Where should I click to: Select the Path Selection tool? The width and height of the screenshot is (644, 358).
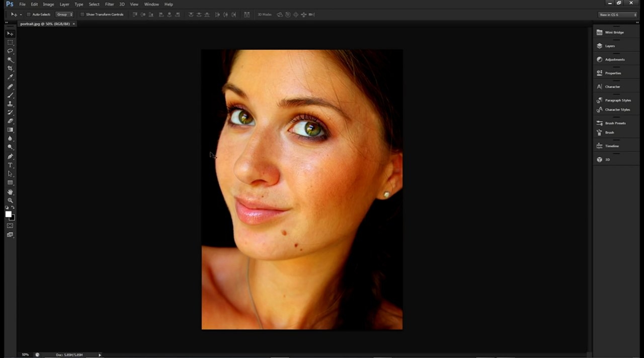coord(10,174)
